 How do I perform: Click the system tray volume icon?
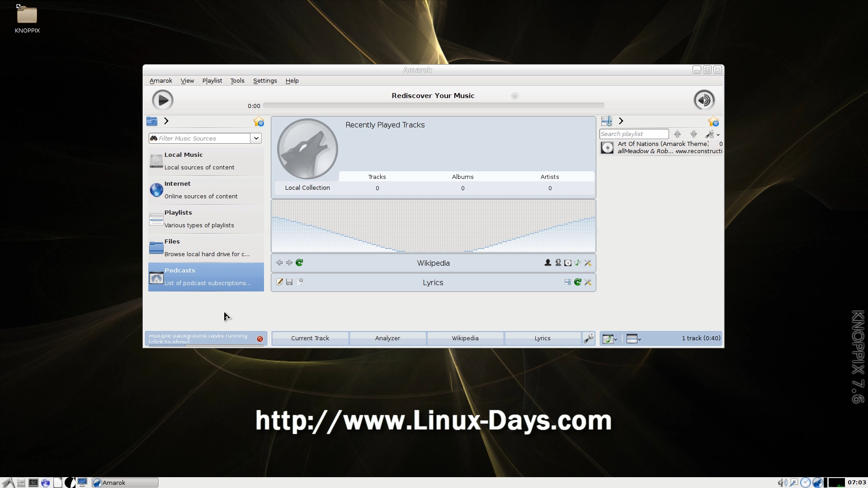coord(782,483)
